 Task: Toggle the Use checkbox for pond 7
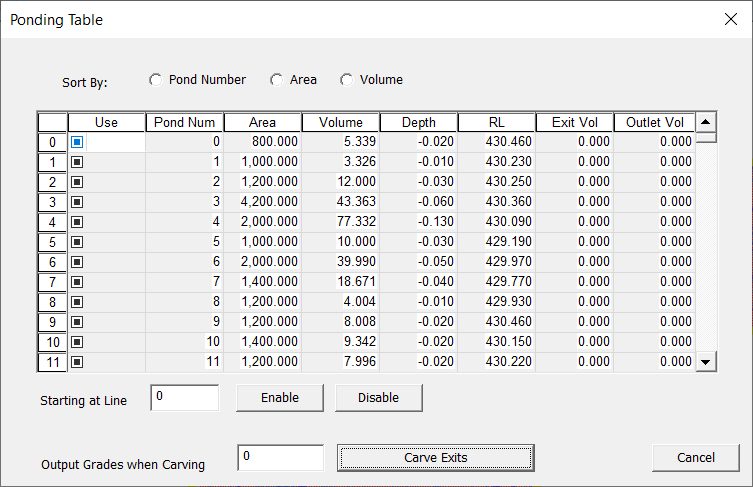click(77, 282)
